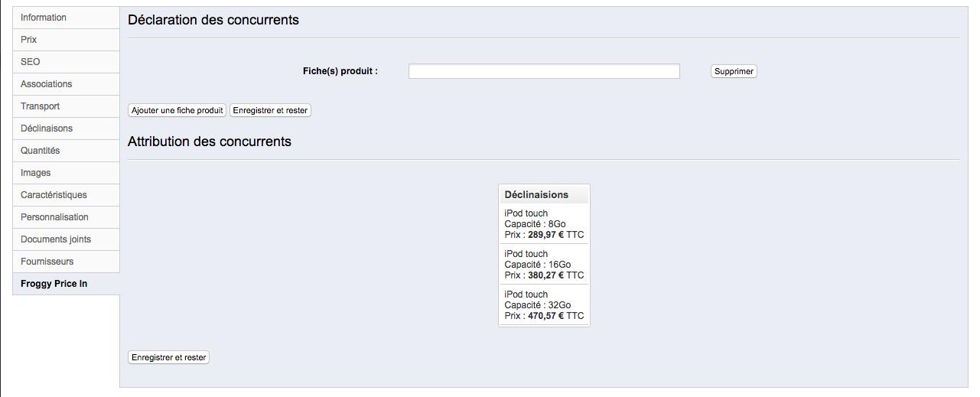Open the Images tab
The image size is (980, 397).
(67, 173)
